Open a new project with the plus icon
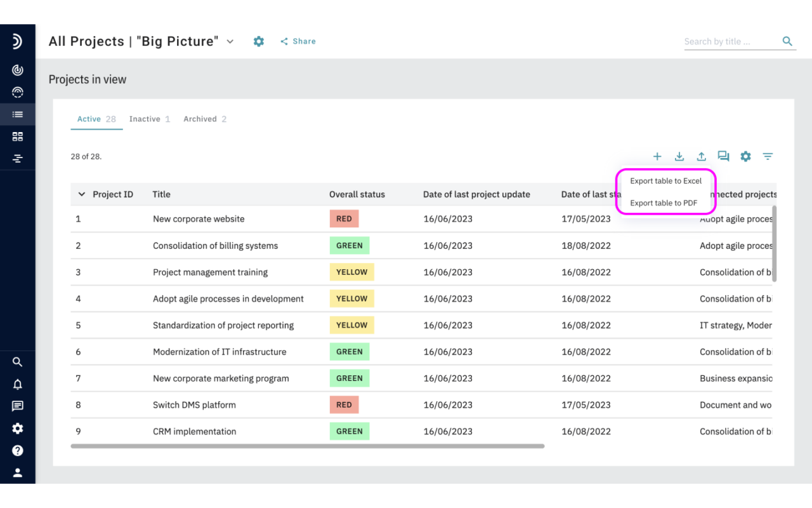This screenshot has width=812, height=508. [x=657, y=156]
